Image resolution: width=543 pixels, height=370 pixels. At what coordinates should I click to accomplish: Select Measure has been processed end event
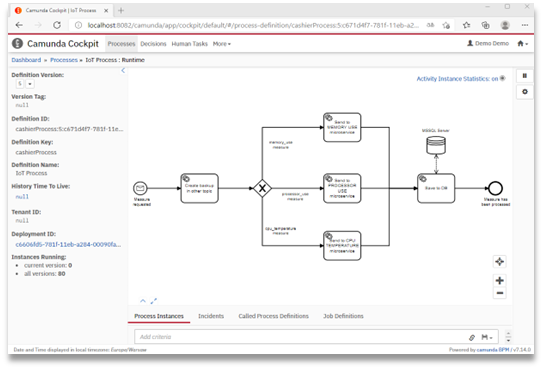(x=495, y=188)
